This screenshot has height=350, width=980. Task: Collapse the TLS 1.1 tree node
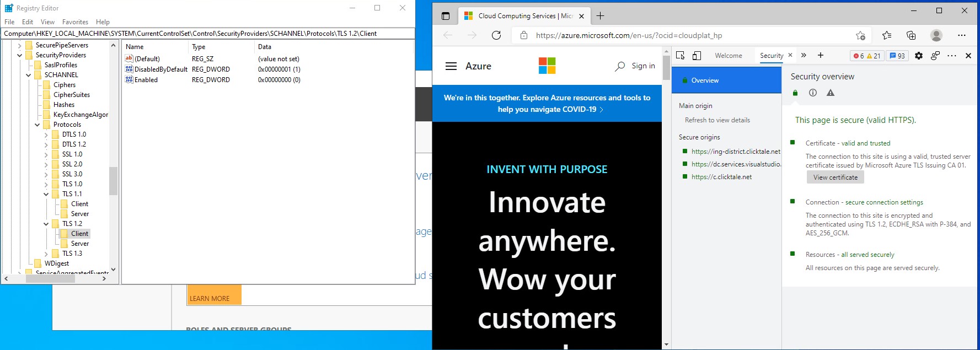46,194
